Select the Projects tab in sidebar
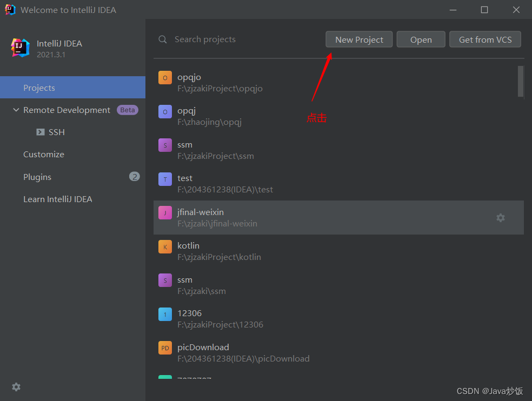 coord(72,88)
